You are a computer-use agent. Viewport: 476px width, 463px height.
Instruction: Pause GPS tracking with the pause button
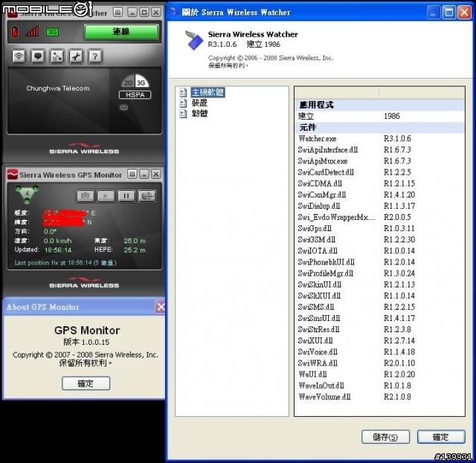(x=126, y=196)
